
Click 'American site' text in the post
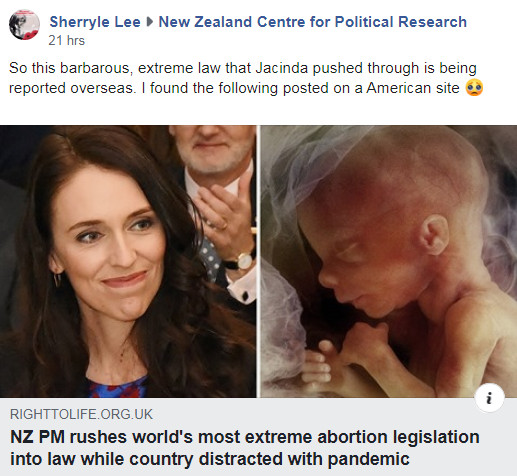(413, 88)
